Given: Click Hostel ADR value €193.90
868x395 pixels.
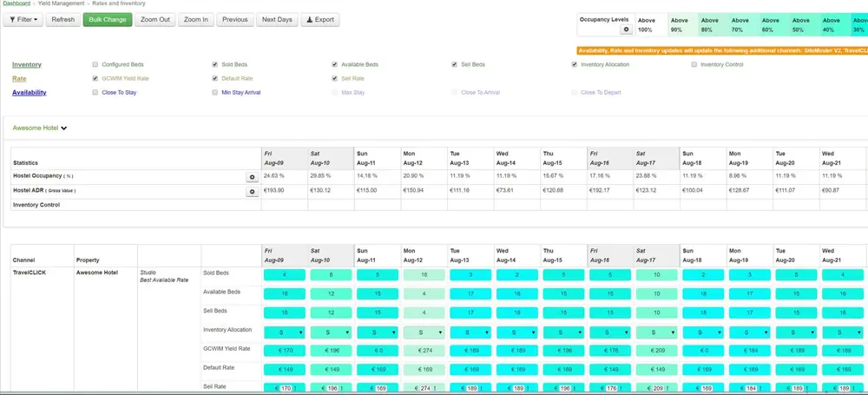Looking at the screenshot, I should [x=274, y=191].
